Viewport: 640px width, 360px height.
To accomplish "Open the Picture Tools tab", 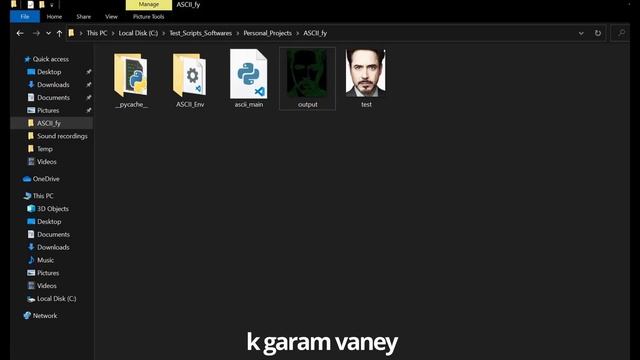I will 149,17.
